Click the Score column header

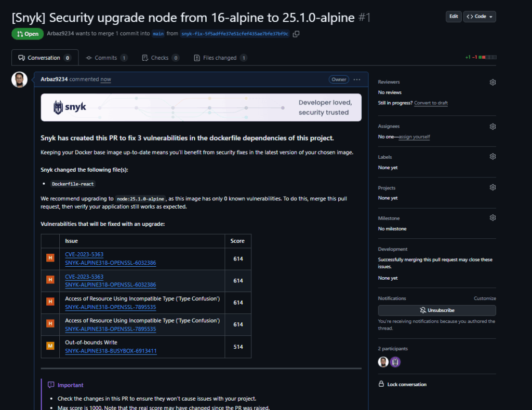[237, 241]
